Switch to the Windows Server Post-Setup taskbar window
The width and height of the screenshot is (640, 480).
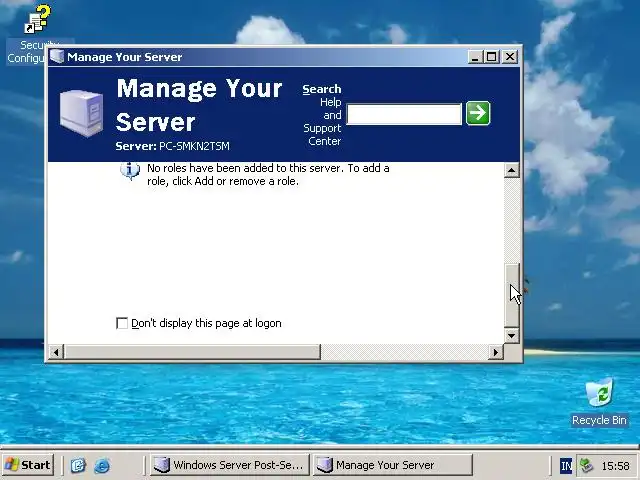[x=229, y=465]
